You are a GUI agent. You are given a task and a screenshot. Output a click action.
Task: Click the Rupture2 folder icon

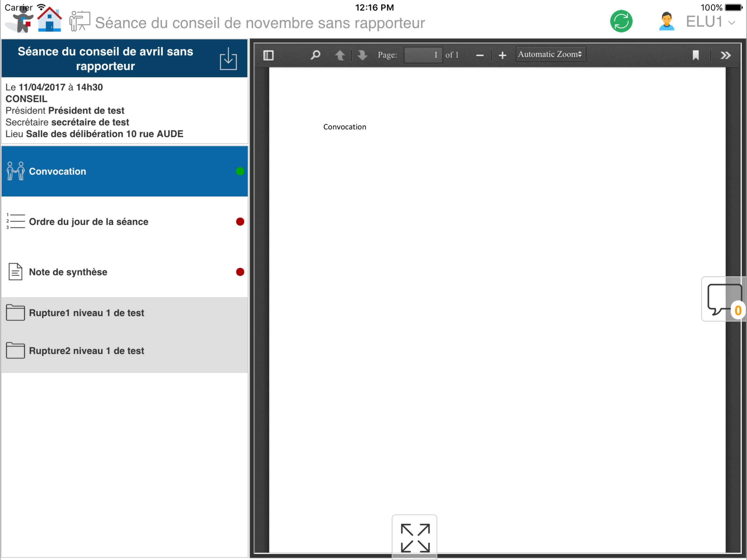tap(15, 350)
